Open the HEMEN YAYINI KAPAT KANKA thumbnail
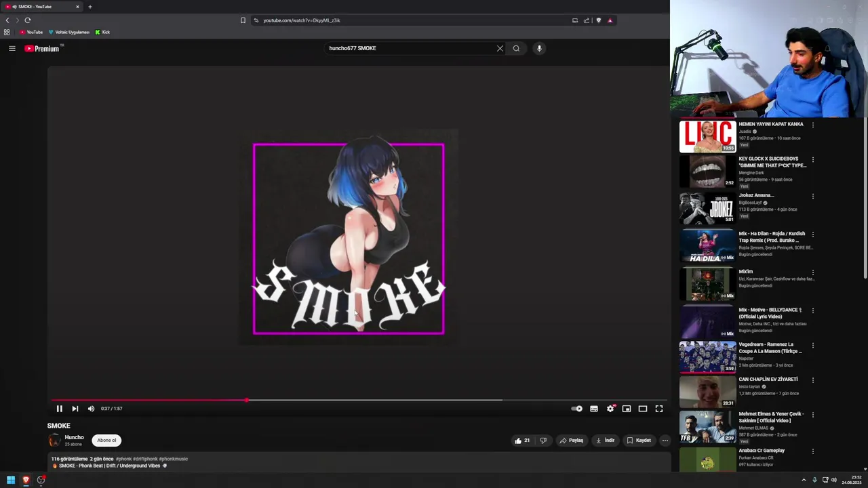This screenshot has height=488, width=868. pyautogui.click(x=707, y=136)
